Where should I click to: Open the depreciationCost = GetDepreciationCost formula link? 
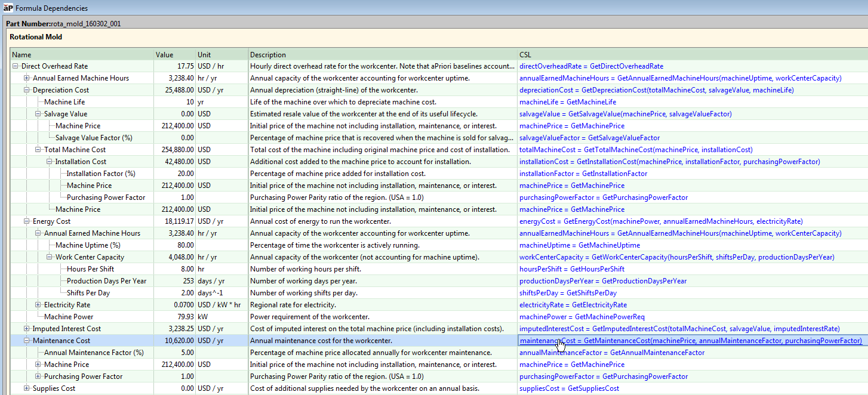point(657,90)
